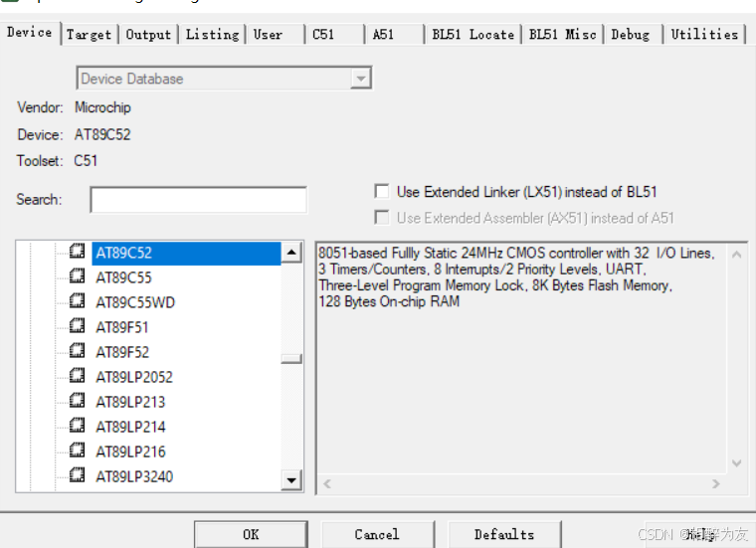Click description pane scroll up arrow
Image resolution: width=756 pixels, height=548 pixels.
737,254
